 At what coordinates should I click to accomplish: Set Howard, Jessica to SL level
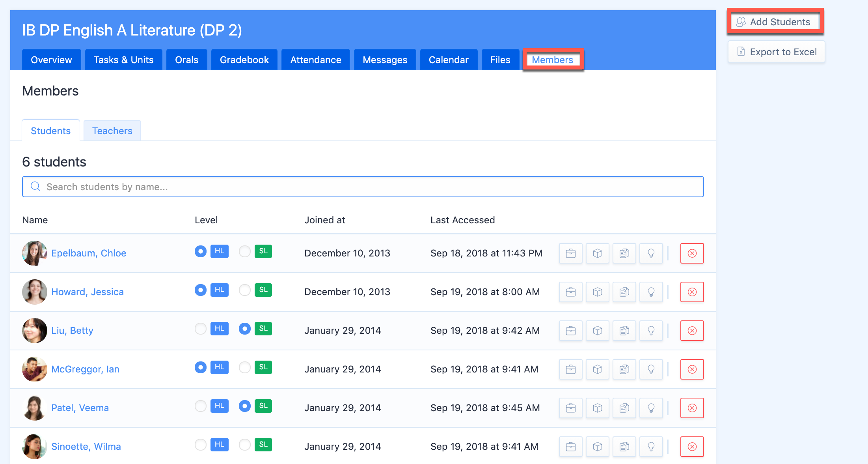coord(244,290)
